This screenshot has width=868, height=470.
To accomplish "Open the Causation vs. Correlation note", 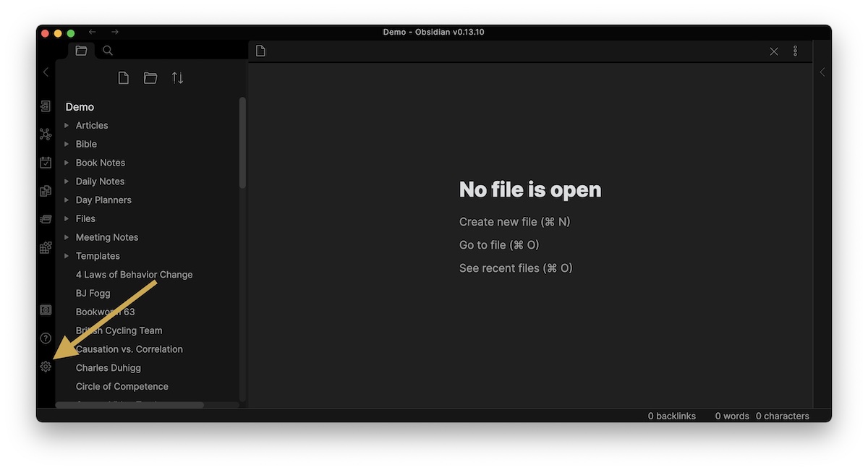I will coord(129,349).
